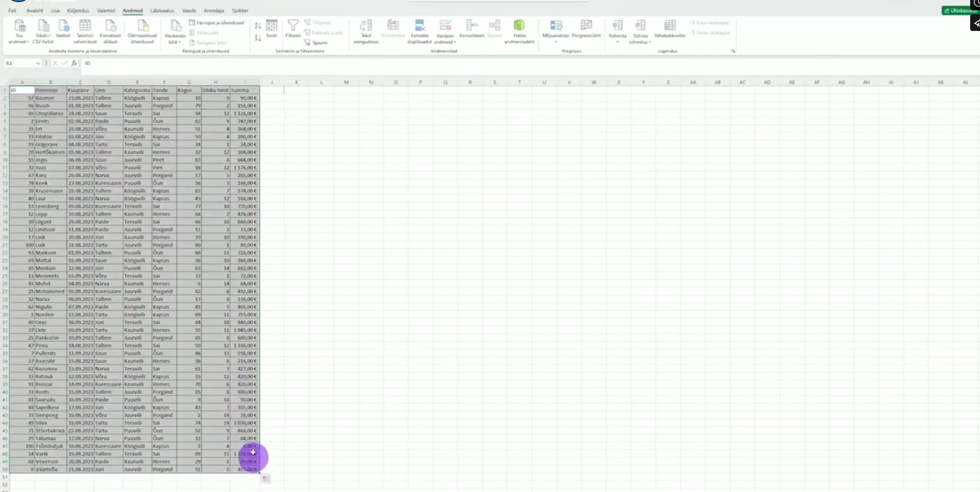Screen dimensions: 980x492
Task: Click the formula bar Enter checkmark
Action: pyautogui.click(x=65, y=63)
